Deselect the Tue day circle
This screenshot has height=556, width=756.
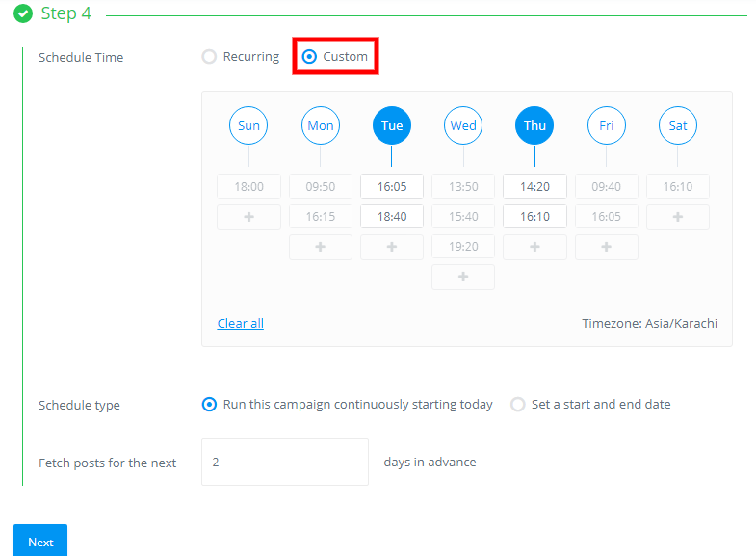(x=392, y=125)
